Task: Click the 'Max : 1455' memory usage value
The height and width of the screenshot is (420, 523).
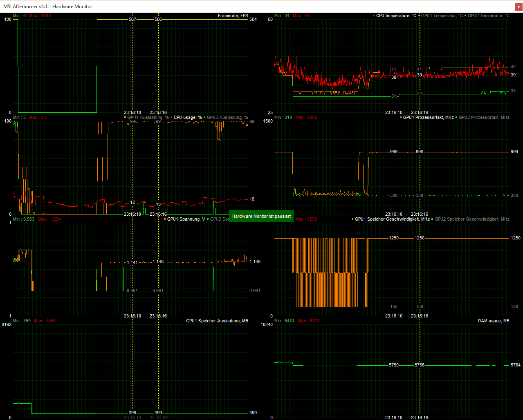Action: 45,321
